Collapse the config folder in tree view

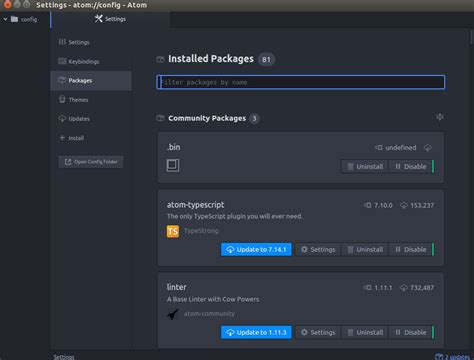pos(5,19)
